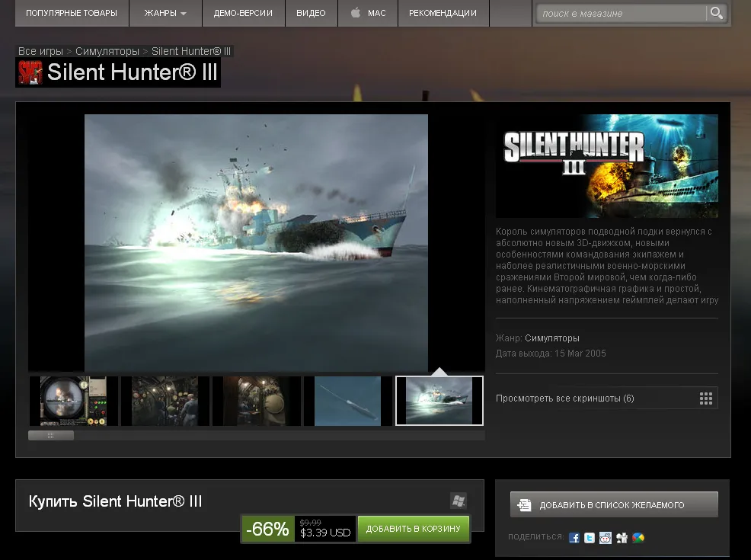
Task: Open the Mac store section
Action: pos(368,13)
